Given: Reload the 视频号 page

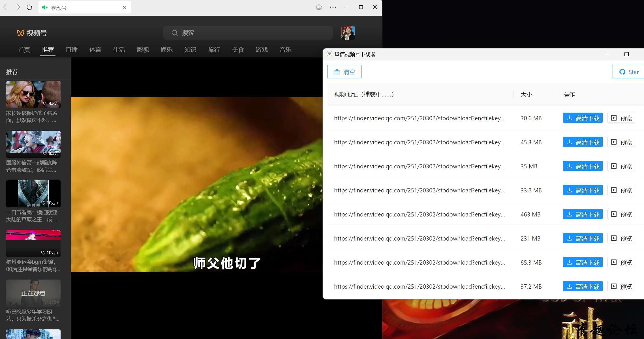Looking at the screenshot, I should [29, 7].
